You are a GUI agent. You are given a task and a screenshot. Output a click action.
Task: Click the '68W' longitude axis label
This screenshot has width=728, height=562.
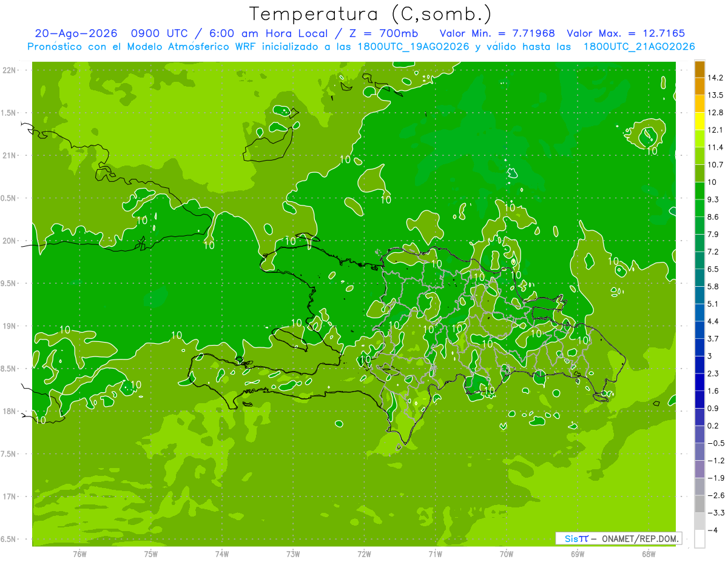point(649,554)
